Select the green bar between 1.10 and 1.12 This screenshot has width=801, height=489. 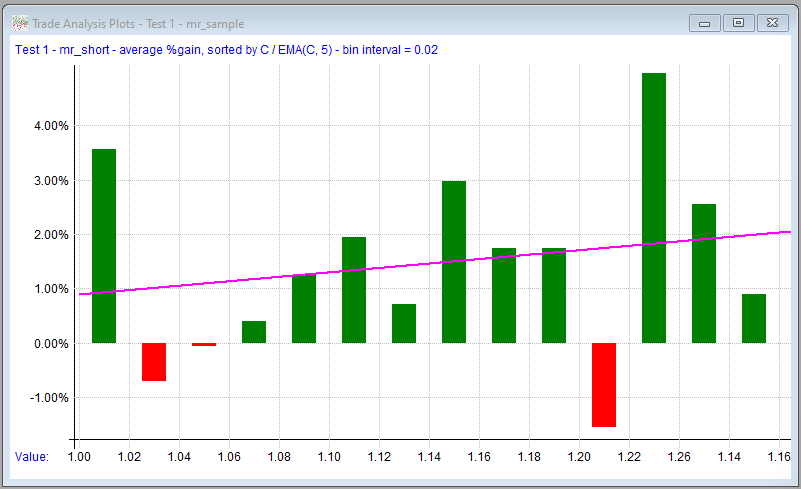click(354, 290)
